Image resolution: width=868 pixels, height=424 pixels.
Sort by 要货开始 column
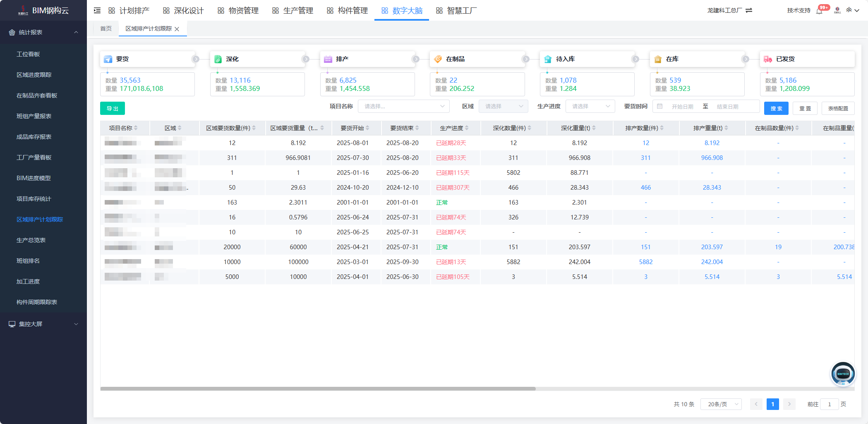[x=367, y=128]
